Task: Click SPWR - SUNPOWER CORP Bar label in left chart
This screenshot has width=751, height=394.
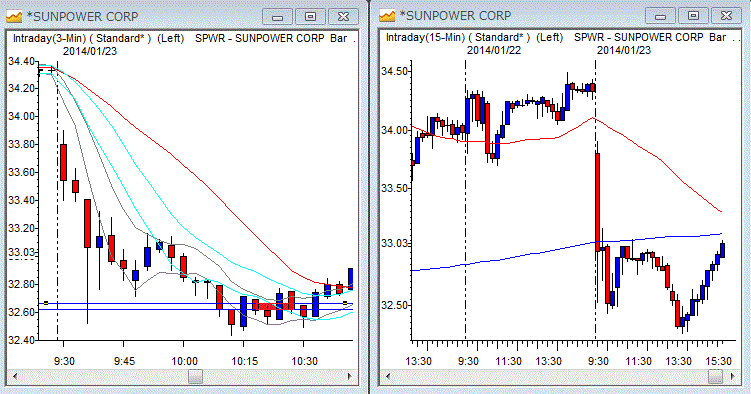Action: [271, 38]
